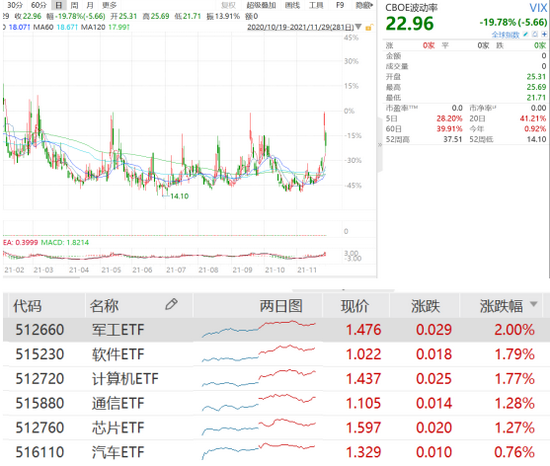Click the 两日图 column header
550x466 pixels.
point(281,306)
